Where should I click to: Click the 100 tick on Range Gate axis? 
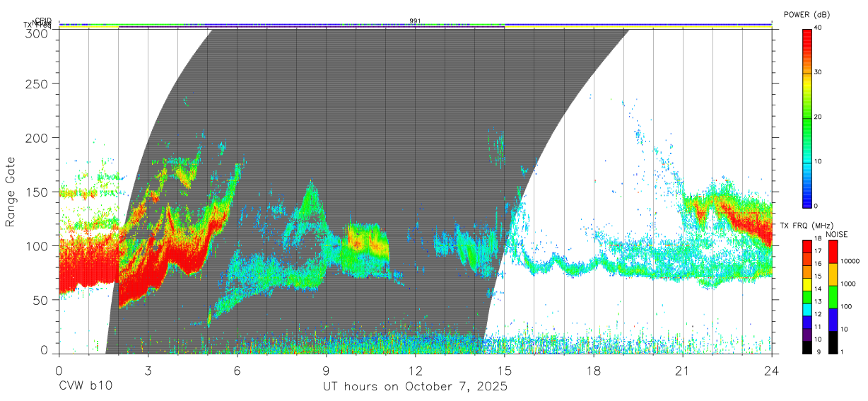point(37,245)
